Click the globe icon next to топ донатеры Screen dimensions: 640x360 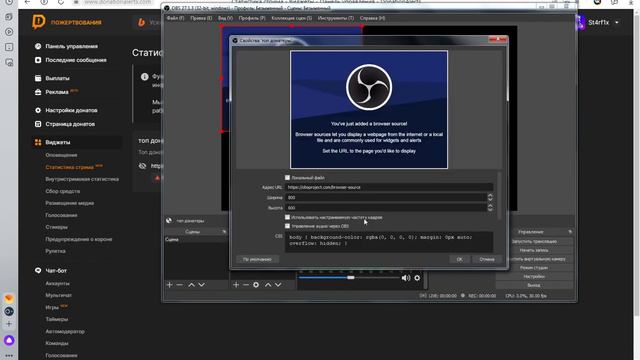[x=169, y=220]
